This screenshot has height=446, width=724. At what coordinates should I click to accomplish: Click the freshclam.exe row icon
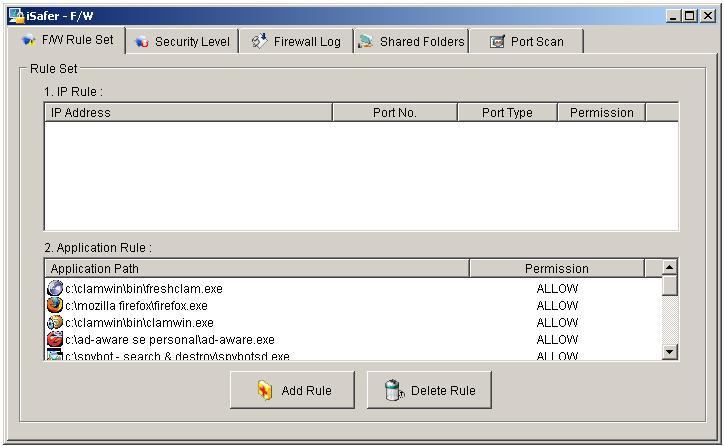[x=55, y=288]
